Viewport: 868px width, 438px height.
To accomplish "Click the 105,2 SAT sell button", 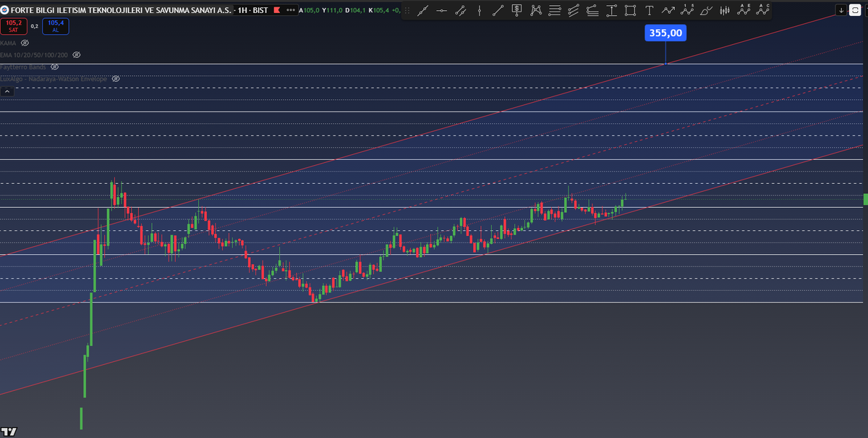I will (14, 26).
